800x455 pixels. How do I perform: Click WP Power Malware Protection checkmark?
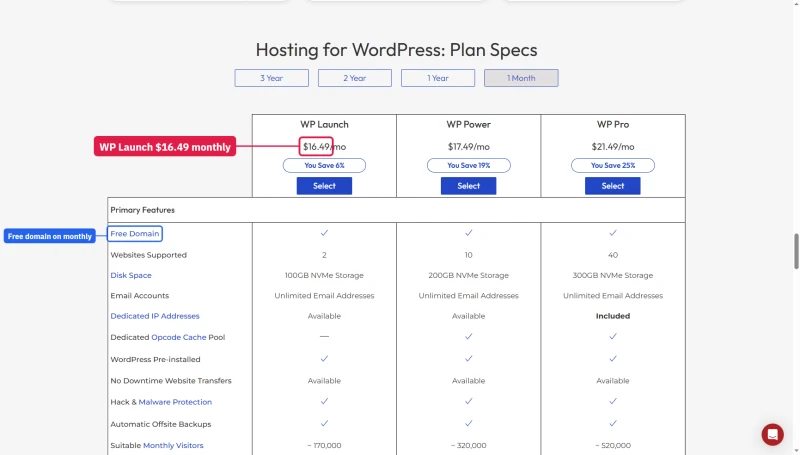tap(468, 401)
